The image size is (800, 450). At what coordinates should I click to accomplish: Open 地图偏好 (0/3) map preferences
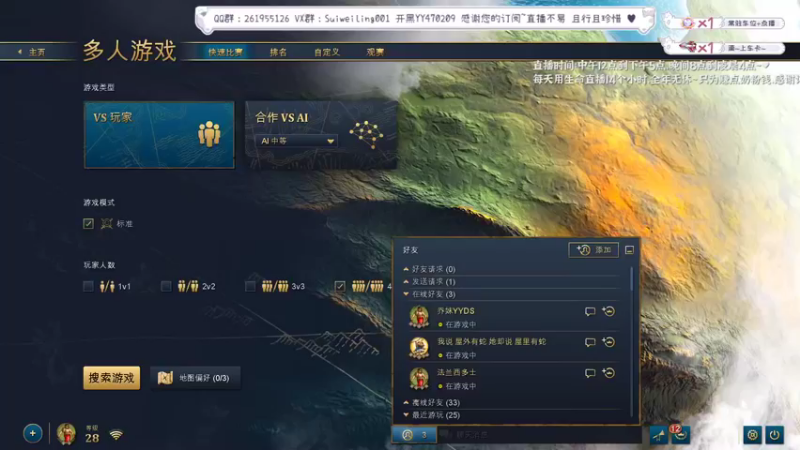(x=195, y=378)
